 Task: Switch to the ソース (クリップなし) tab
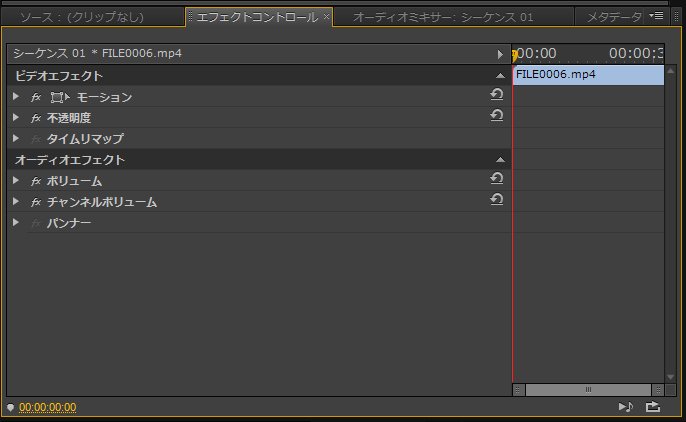point(82,17)
